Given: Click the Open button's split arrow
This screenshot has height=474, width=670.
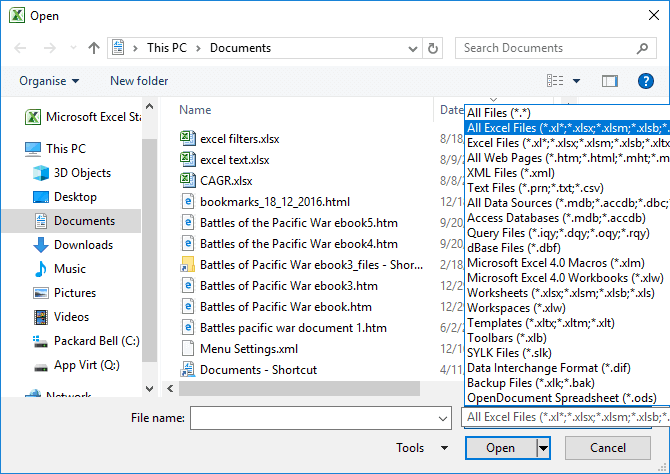Looking at the screenshot, I should tap(544, 448).
